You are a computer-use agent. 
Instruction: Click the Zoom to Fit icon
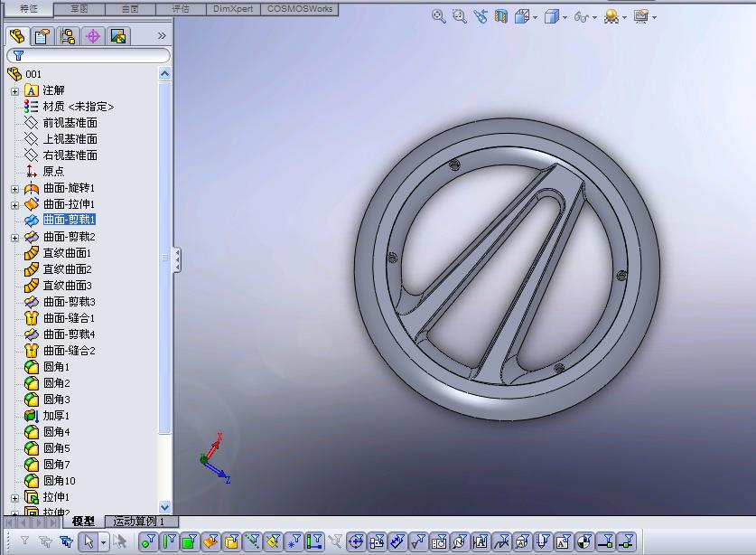coord(438,17)
